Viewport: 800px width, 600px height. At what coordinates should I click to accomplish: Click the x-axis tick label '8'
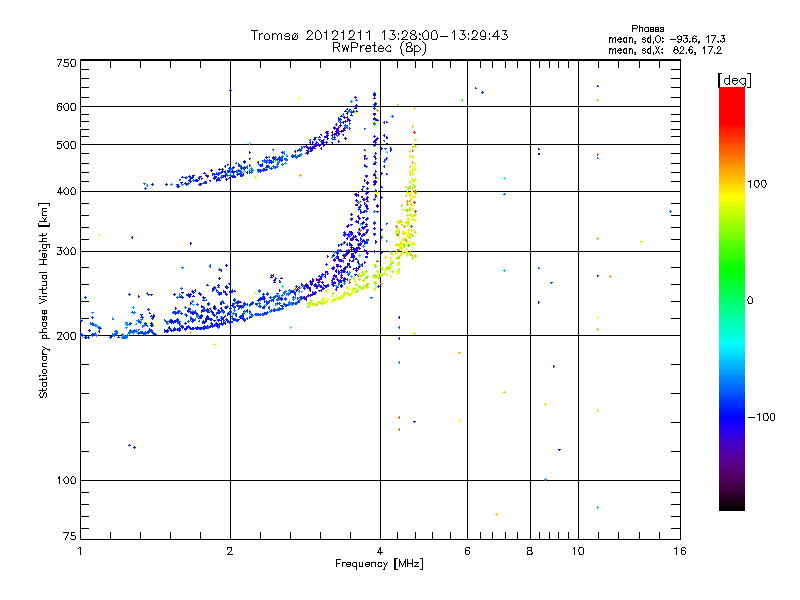[530, 551]
